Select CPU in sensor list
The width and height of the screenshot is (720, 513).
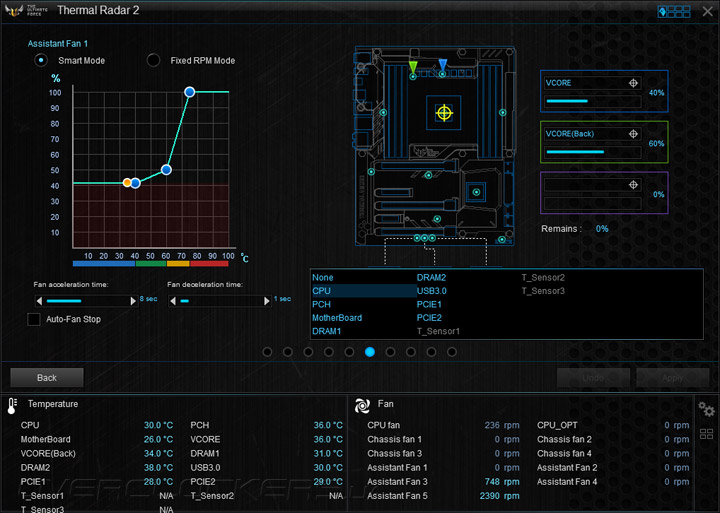point(321,291)
